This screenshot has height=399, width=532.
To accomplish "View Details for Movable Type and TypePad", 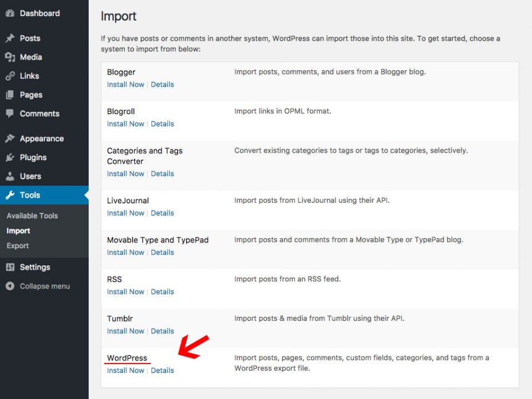I will [x=162, y=252].
